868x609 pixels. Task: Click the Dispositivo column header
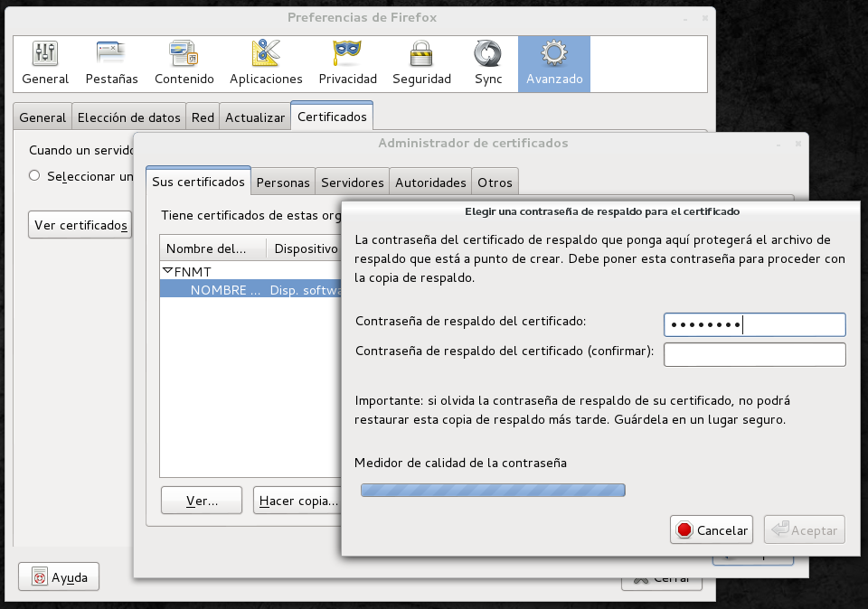pyautogui.click(x=305, y=248)
